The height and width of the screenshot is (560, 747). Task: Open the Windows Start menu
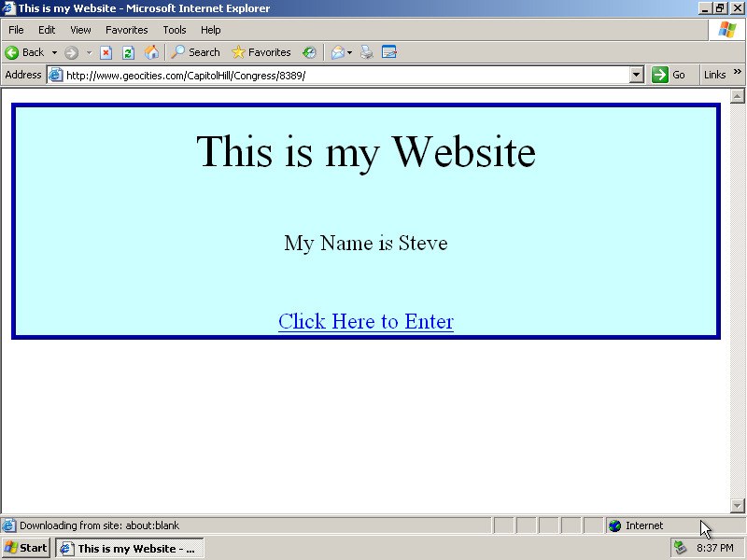(x=26, y=548)
